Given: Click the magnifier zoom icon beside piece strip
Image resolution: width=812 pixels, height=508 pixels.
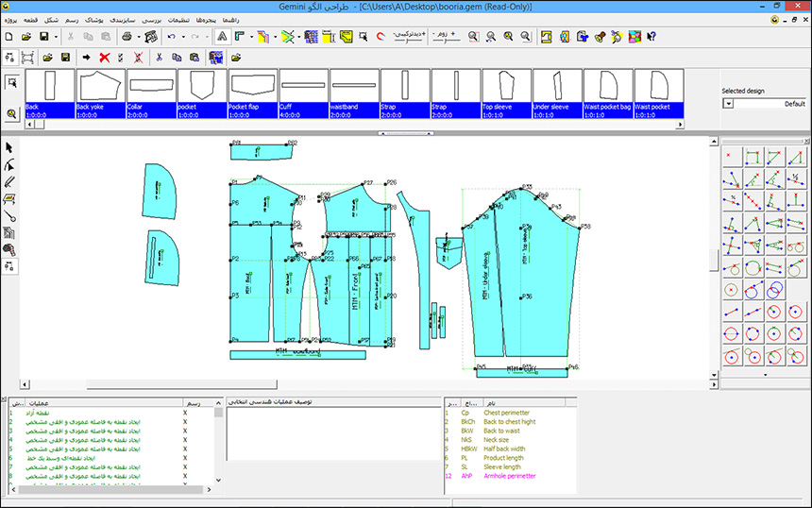Looking at the screenshot, I should [x=12, y=113].
